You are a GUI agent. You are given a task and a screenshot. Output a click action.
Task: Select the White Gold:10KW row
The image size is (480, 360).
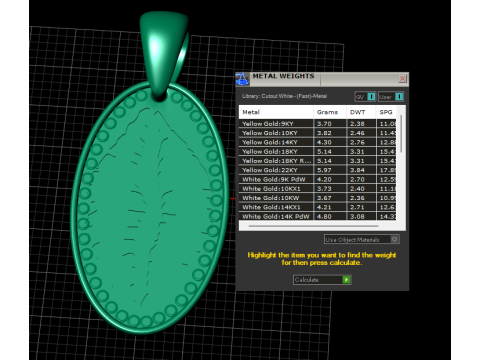(318, 198)
